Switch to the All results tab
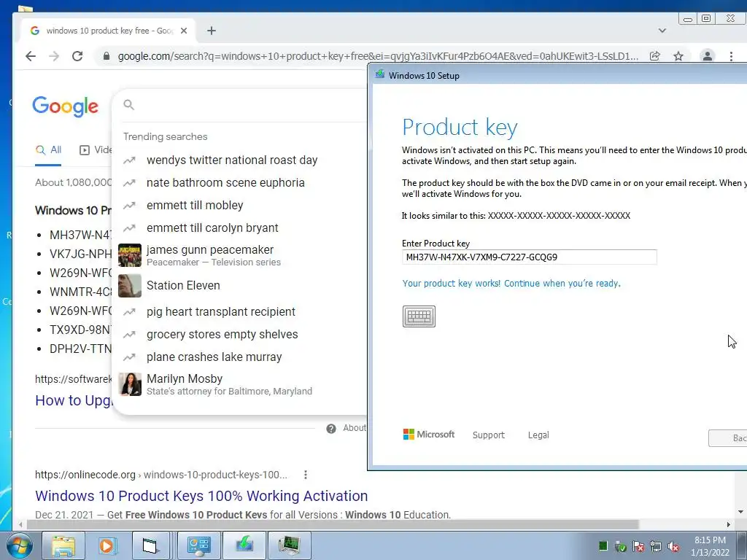Screen dimensions: 747x560 coord(49,150)
